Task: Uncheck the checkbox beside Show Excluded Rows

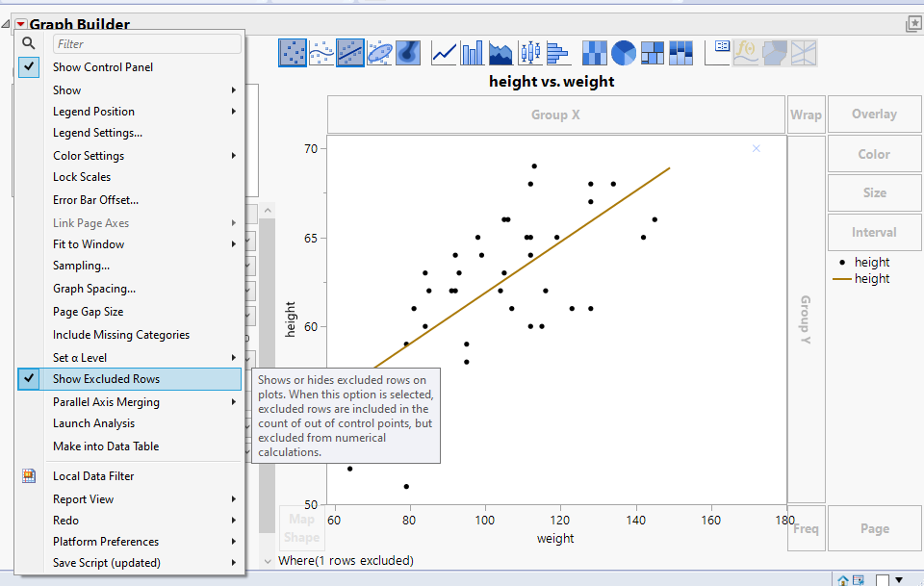Action: [28, 378]
